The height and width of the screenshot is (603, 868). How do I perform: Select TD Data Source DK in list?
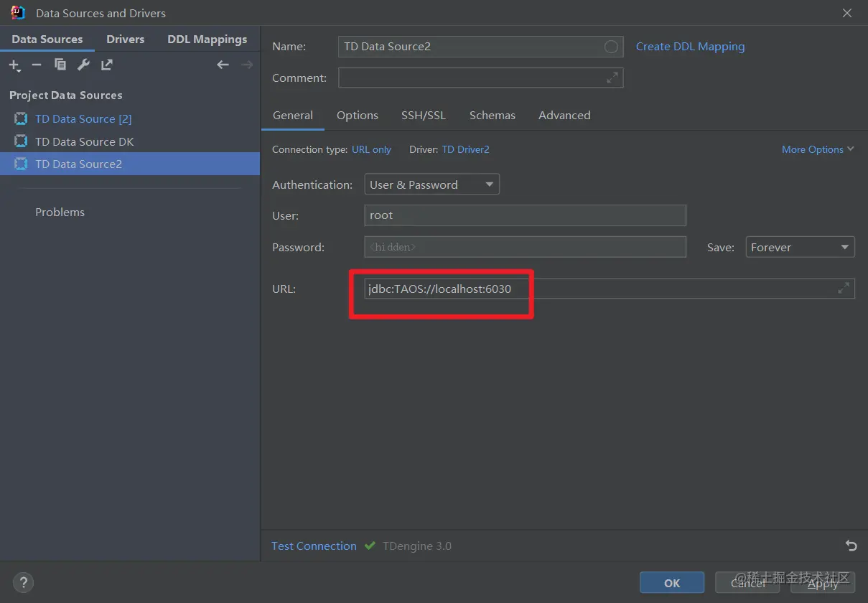(x=130, y=141)
